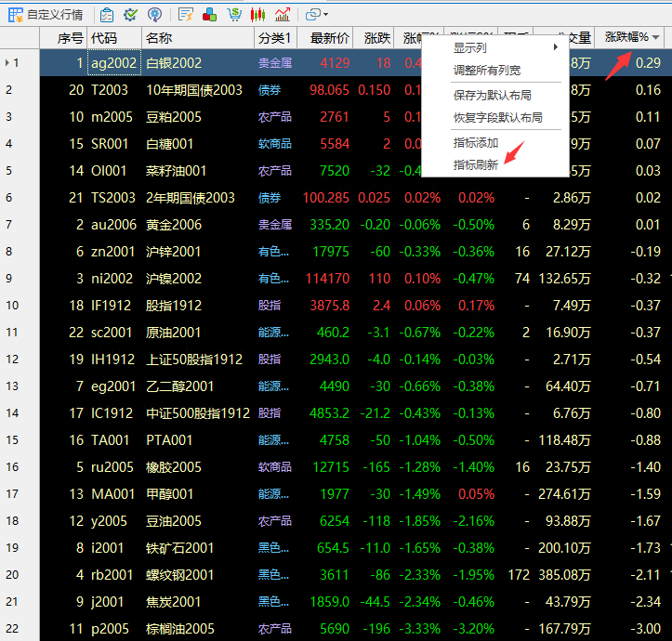Click the 中证500股指1912 name cell

[198, 413]
